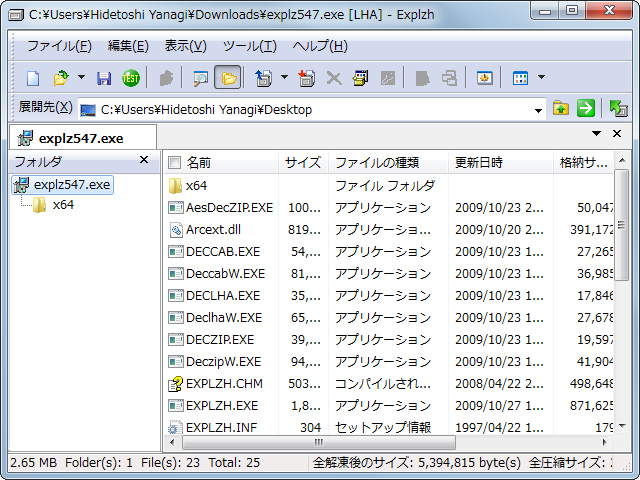The width and height of the screenshot is (640, 480).
Task: Click the Add files red-arrow icon
Action: (307, 78)
